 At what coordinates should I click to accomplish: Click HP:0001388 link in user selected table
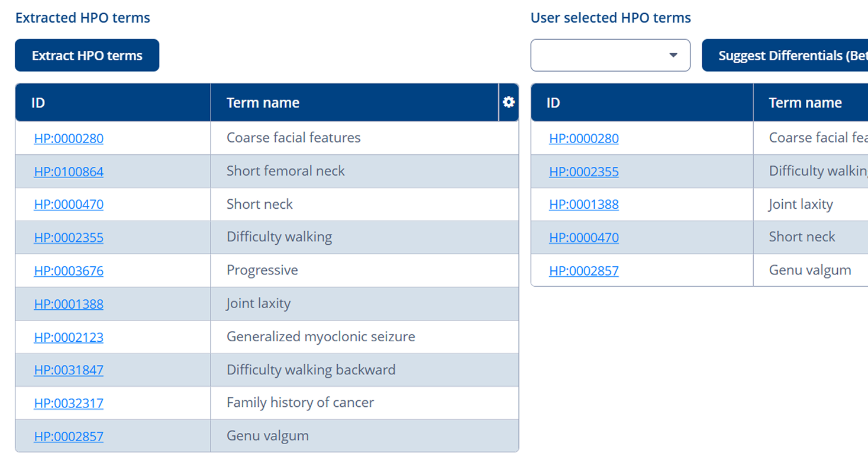pyautogui.click(x=583, y=205)
